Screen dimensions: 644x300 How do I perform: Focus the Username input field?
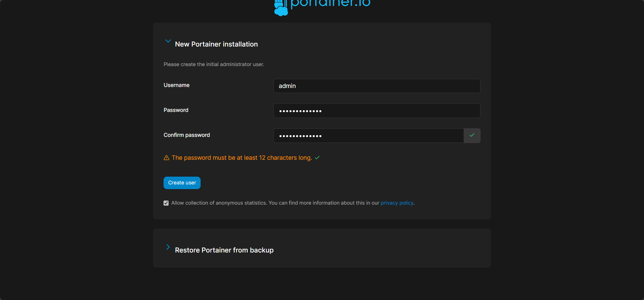pyautogui.click(x=377, y=86)
